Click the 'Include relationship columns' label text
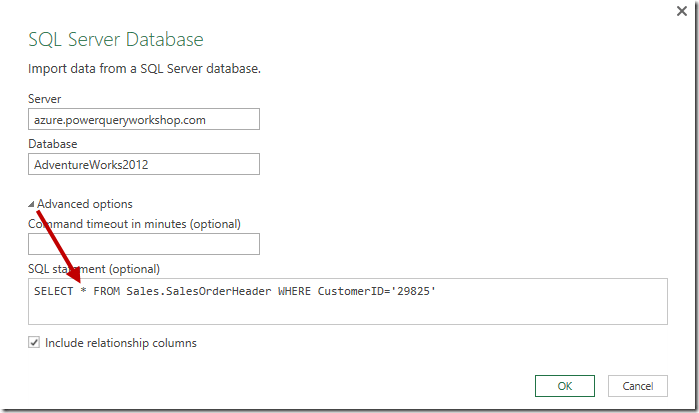This screenshot has height=413, width=699. click(121, 343)
